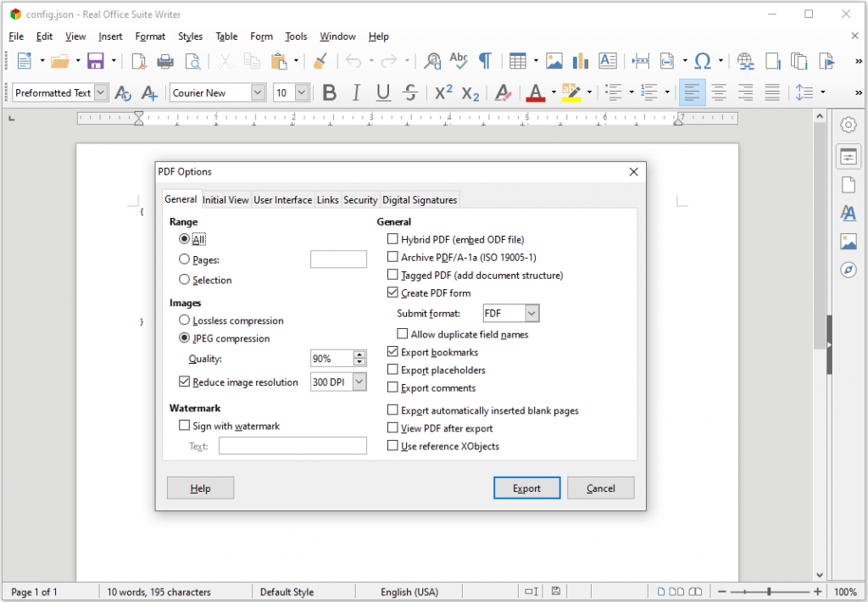
Task: Expand Submit format FDF dropdown
Action: (531, 314)
